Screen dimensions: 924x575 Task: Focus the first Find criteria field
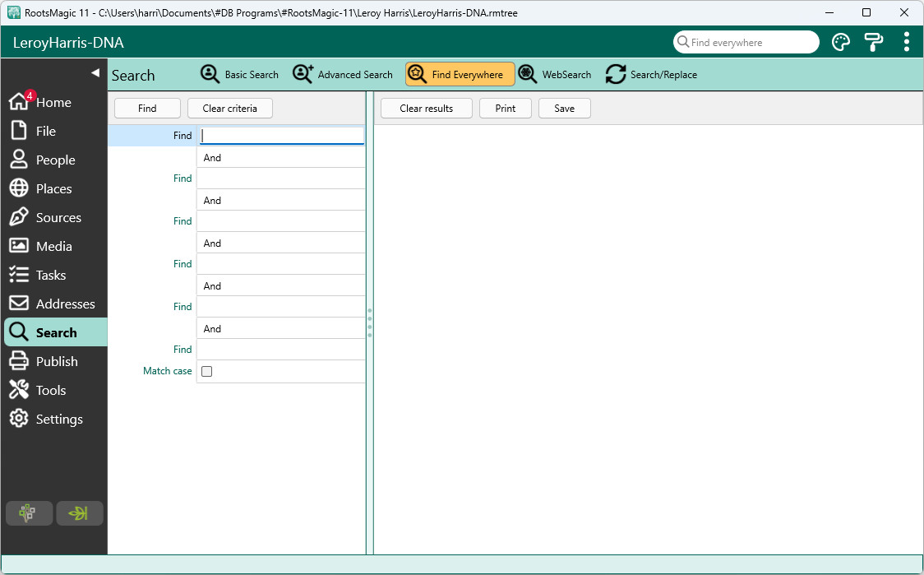pos(282,136)
